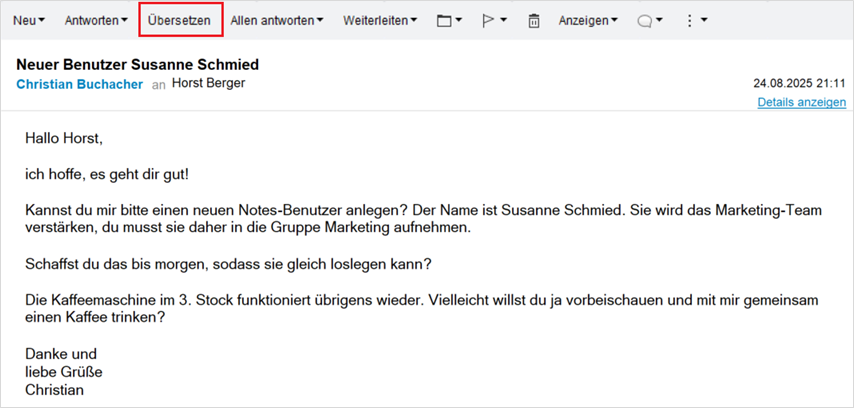Image resolution: width=854 pixels, height=408 pixels.
Task: Expand the arrow beside the three dots
Action: [704, 21]
